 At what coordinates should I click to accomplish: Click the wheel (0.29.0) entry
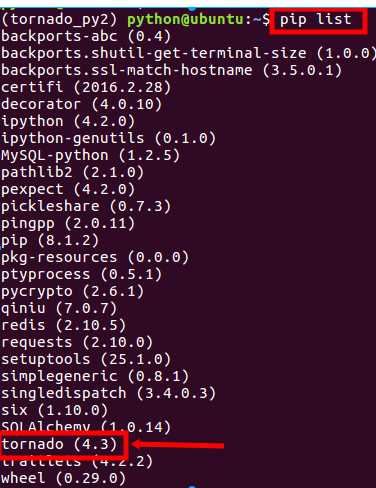click(63, 478)
